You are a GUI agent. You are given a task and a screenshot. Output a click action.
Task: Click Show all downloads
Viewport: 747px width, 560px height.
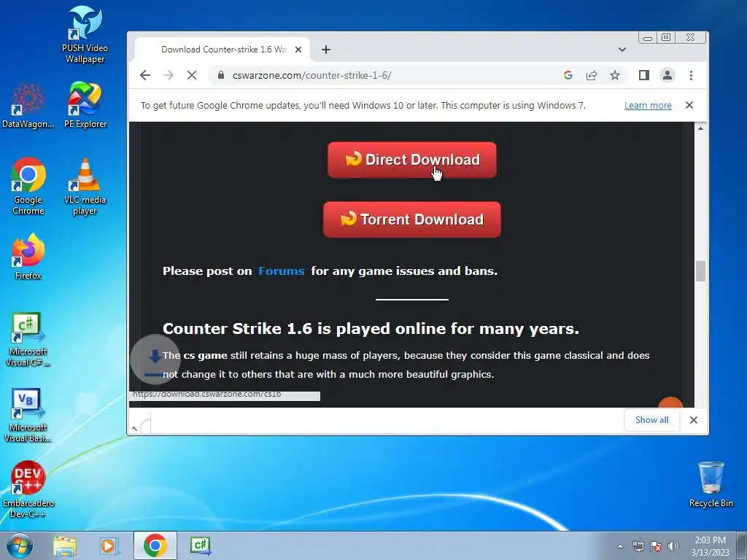click(651, 419)
